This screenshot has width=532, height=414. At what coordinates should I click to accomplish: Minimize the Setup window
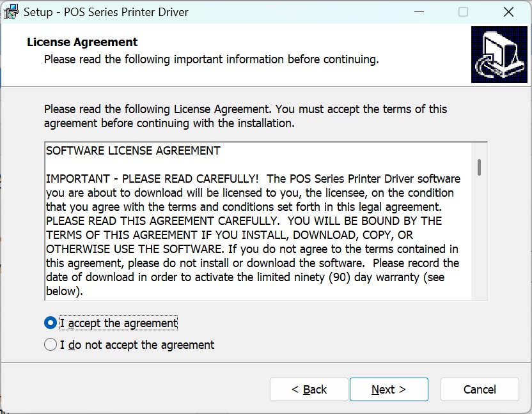click(418, 12)
